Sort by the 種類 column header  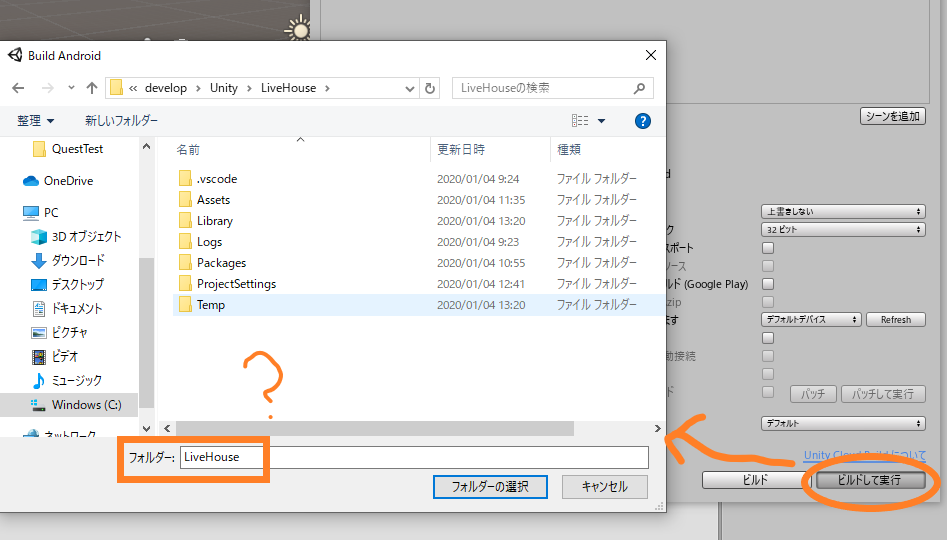pos(569,150)
